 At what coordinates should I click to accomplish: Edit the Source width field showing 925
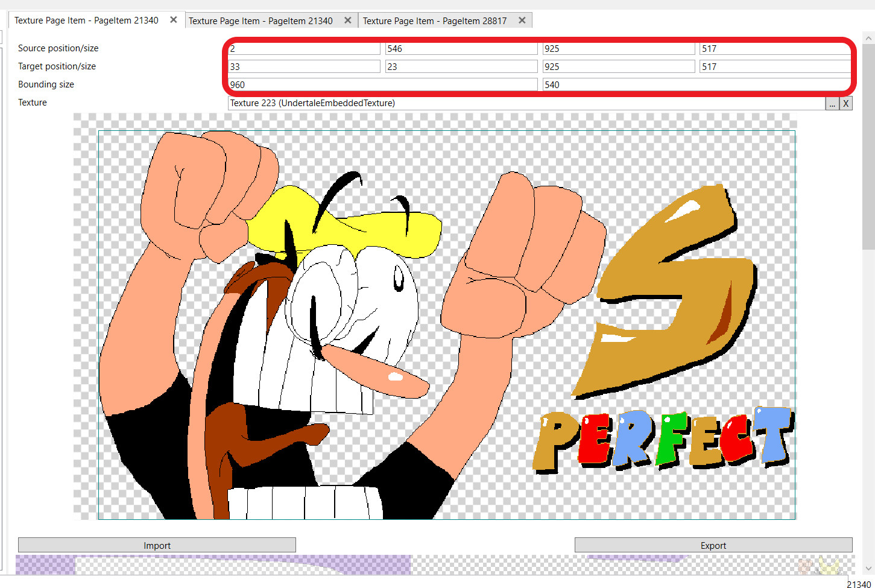(618, 49)
